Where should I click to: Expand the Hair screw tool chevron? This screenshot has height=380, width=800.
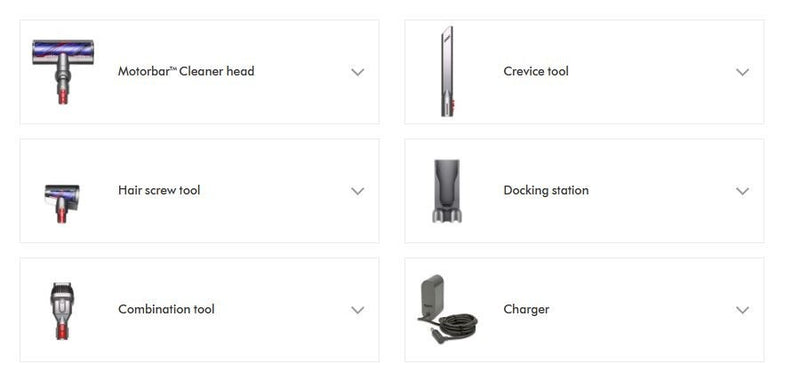click(358, 191)
